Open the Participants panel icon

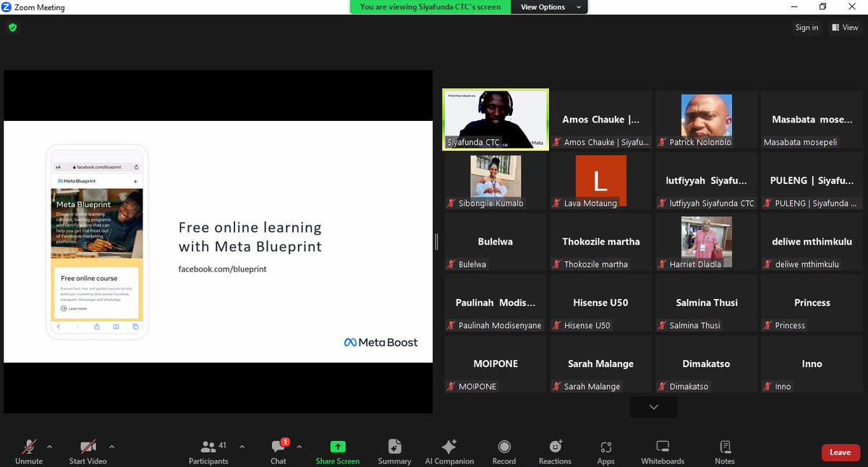coord(208,447)
